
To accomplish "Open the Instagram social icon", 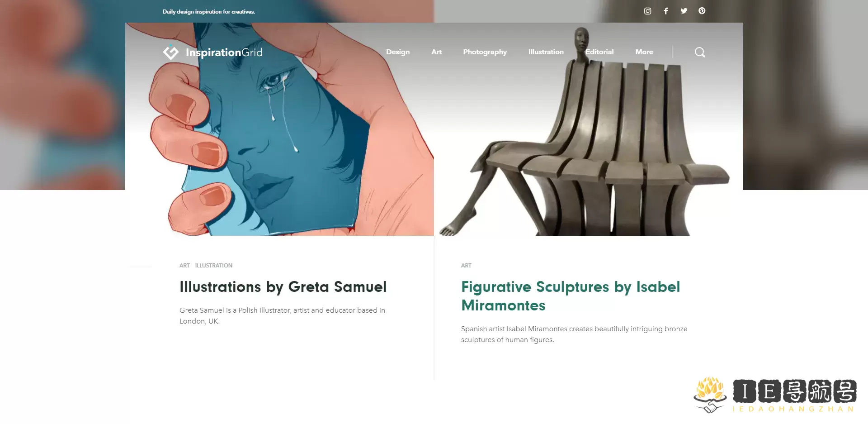I will [x=647, y=11].
